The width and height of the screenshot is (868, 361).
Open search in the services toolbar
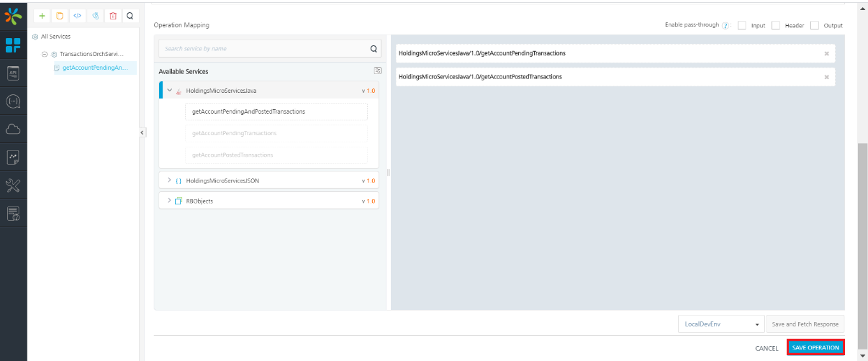click(130, 15)
